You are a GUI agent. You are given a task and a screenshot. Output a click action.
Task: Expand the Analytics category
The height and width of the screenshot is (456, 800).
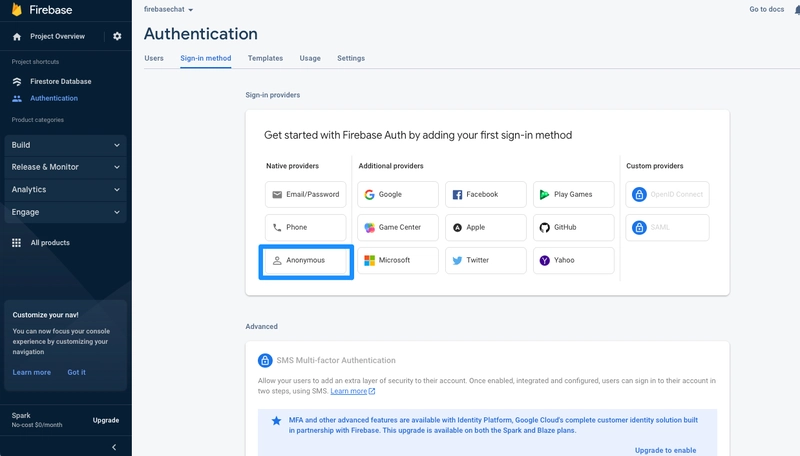coord(65,189)
